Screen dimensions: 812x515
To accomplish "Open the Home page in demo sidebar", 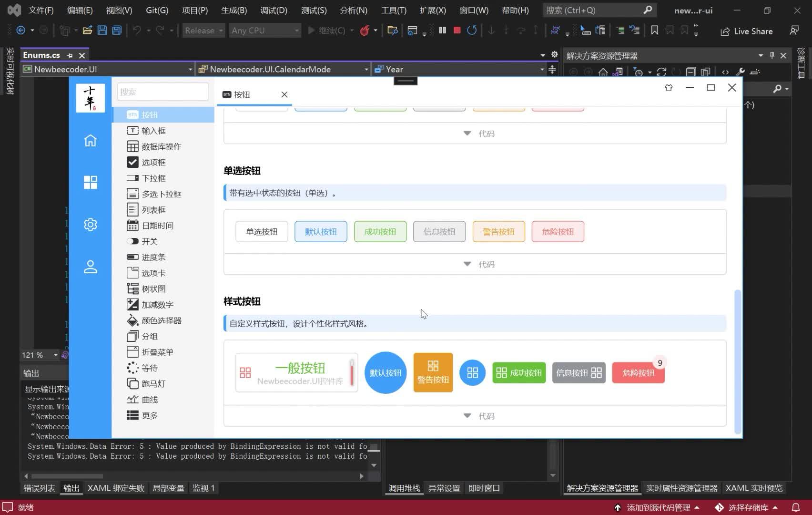I will coord(90,140).
